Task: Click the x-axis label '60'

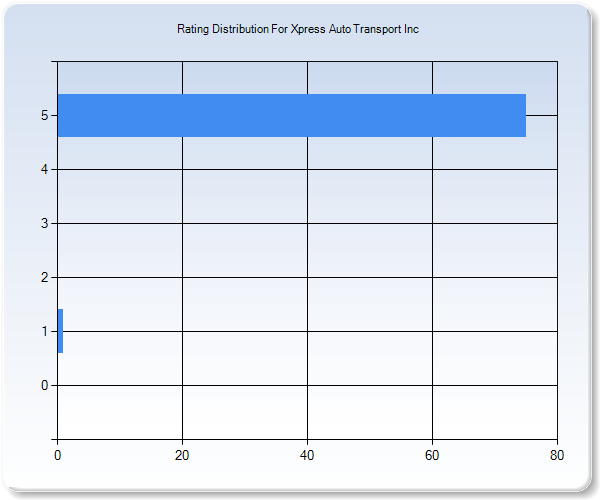Action: click(432, 455)
